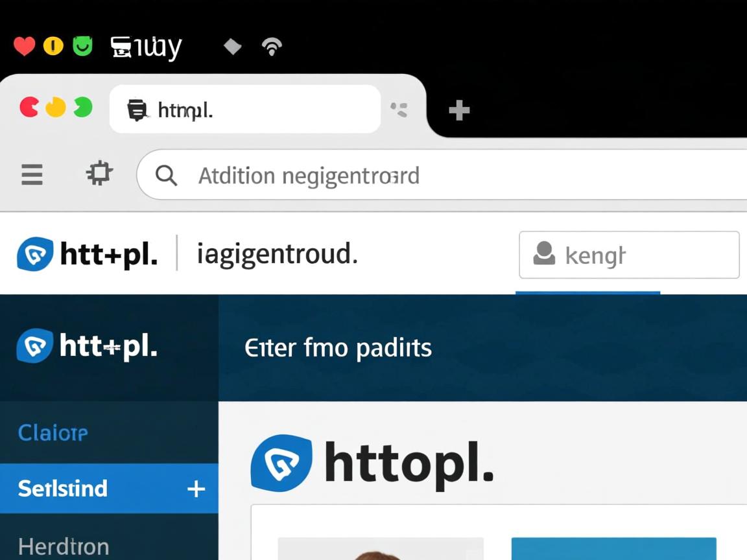The height and width of the screenshot is (560, 747).
Task: Expand Setlstind with the plus icon
Action: [196, 489]
